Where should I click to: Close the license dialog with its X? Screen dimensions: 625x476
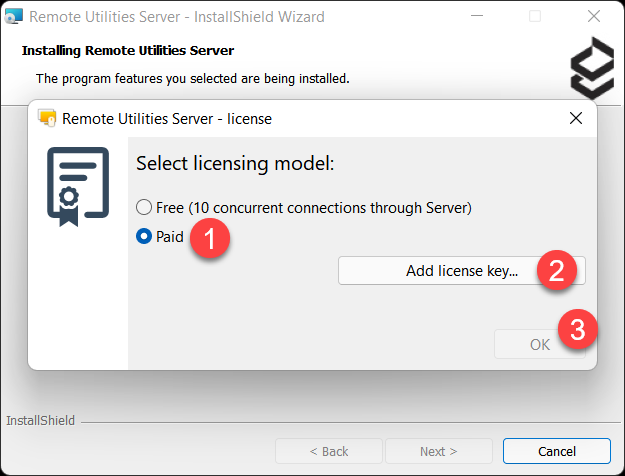(575, 118)
